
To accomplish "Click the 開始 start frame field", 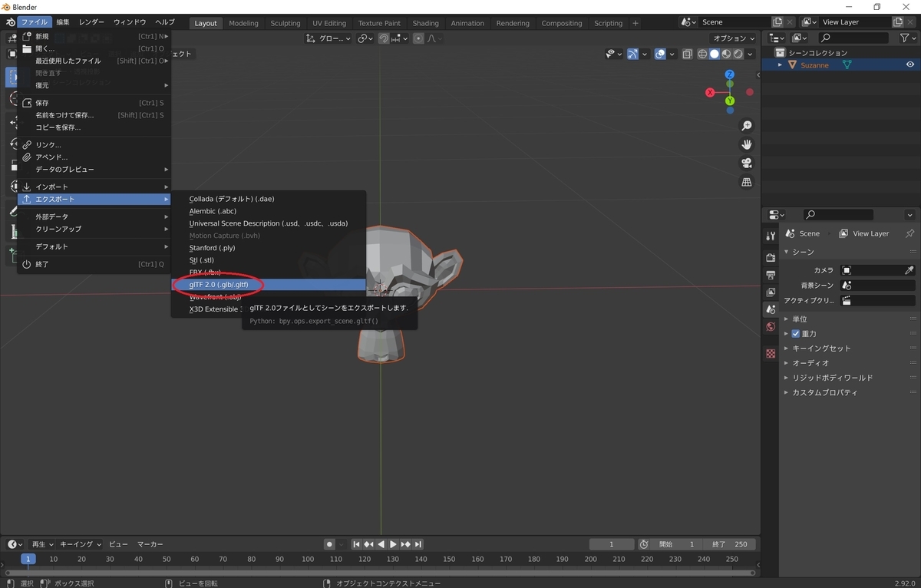I will (x=675, y=544).
